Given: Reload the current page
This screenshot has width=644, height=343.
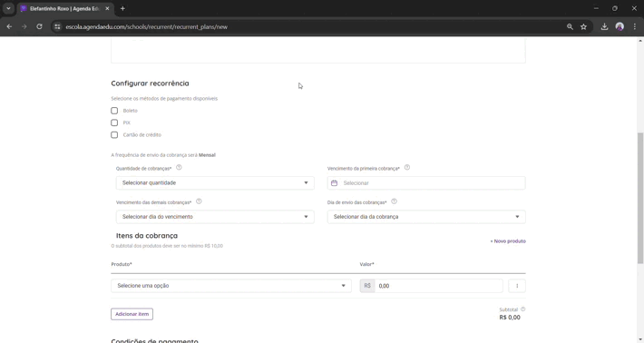Looking at the screenshot, I should click(x=39, y=26).
